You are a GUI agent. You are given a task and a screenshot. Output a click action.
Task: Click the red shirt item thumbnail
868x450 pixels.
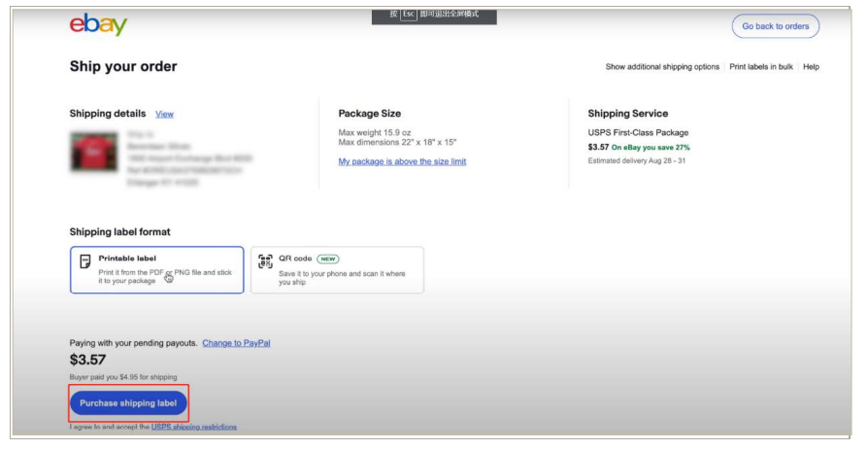pos(93,152)
